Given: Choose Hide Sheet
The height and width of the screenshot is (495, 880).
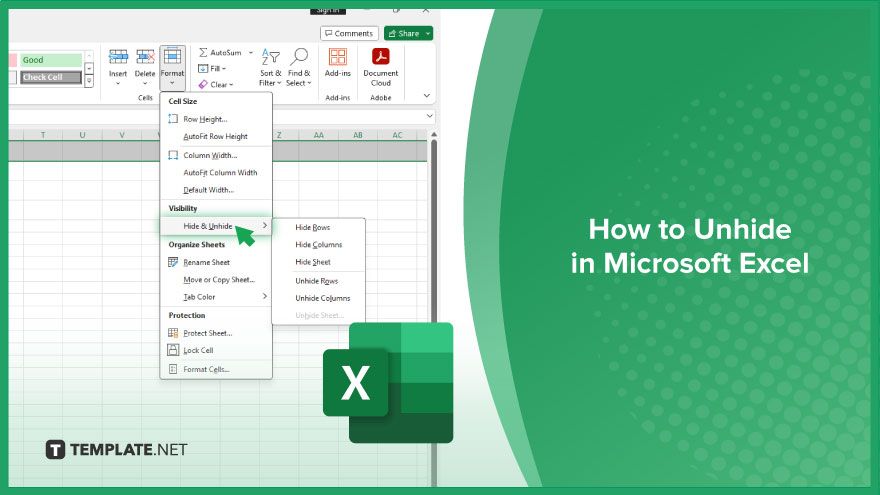Looking at the screenshot, I should [313, 262].
